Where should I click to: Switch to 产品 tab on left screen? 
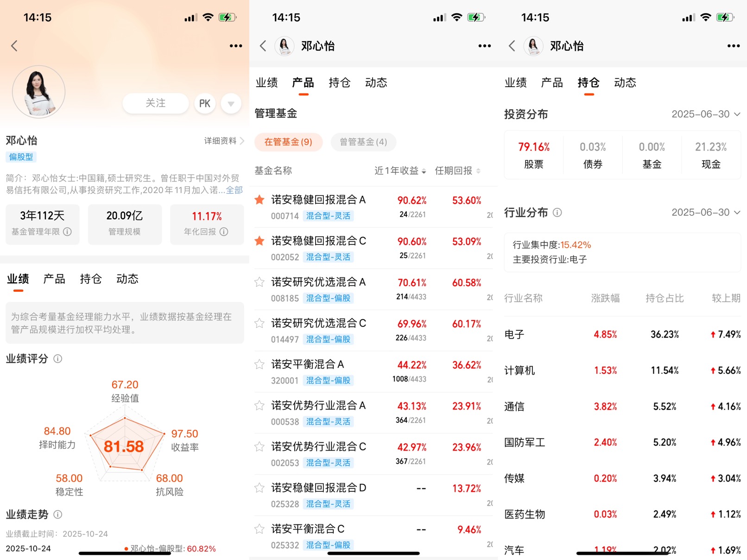coord(54,279)
